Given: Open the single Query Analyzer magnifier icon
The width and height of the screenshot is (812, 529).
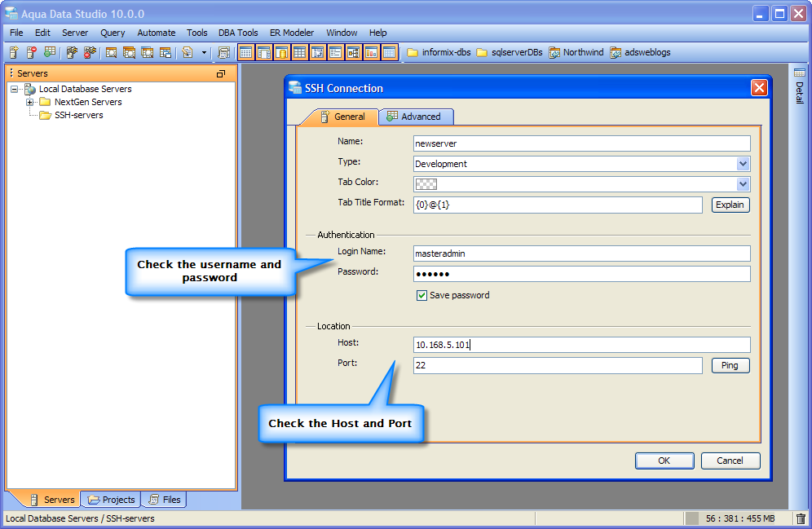Looking at the screenshot, I should (111, 52).
